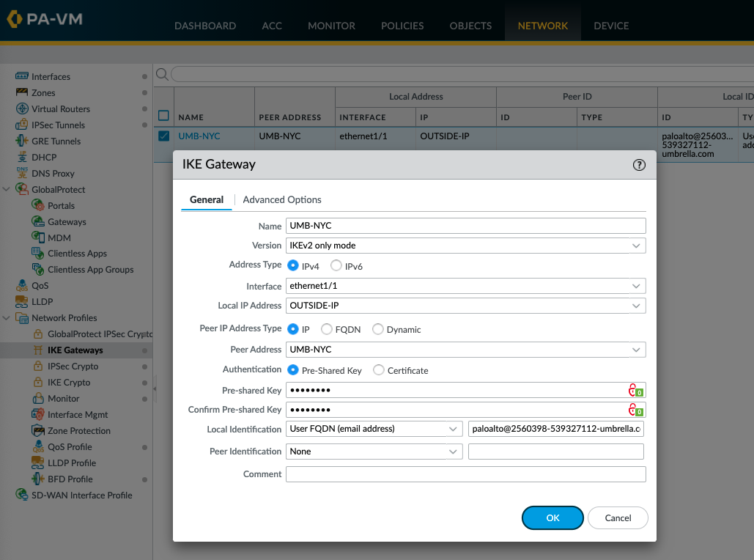Click the Name input field
The height and width of the screenshot is (560, 754).
(465, 226)
